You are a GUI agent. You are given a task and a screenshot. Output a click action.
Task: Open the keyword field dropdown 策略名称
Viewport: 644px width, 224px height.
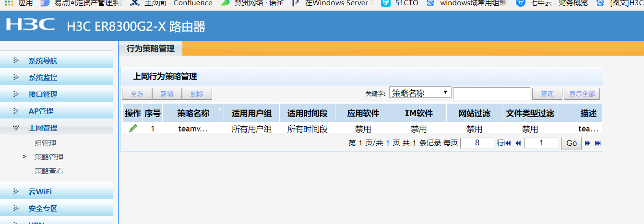tap(420, 93)
